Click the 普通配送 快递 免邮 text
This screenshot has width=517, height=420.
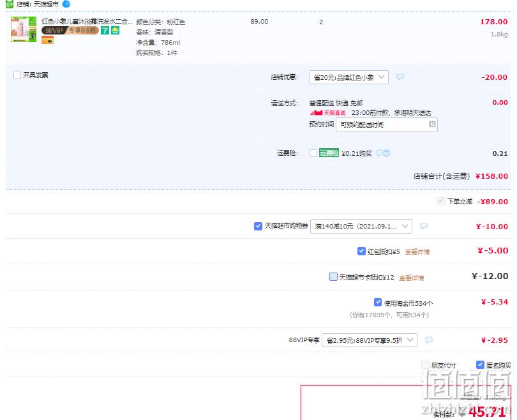coord(336,103)
